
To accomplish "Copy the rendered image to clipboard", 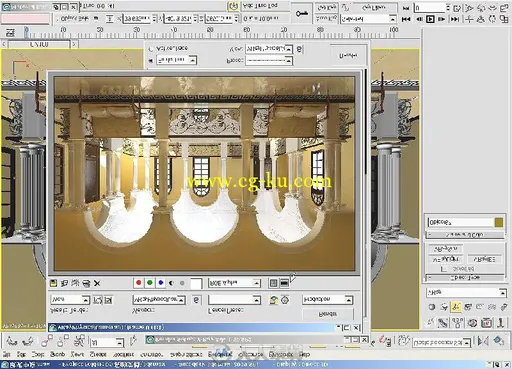I will click(x=64, y=283).
